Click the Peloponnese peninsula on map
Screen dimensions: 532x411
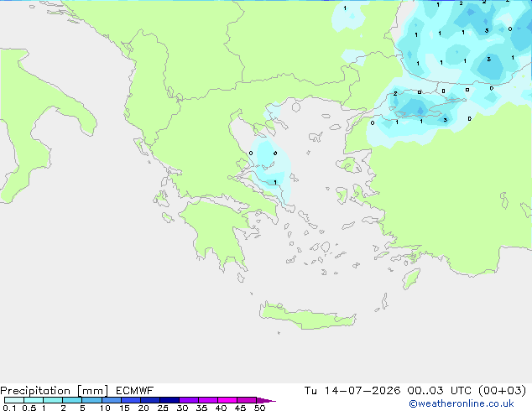(x=217, y=231)
